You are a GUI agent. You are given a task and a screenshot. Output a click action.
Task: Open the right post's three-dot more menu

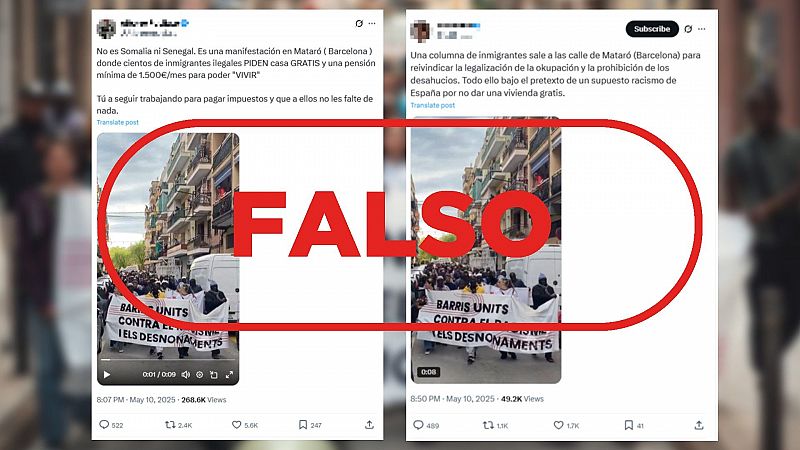pyautogui.click(x=702, y=29)
